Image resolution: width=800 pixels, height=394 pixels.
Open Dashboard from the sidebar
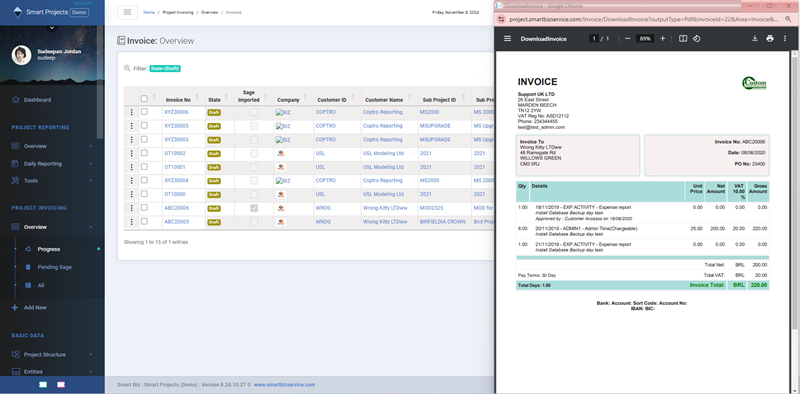click(37, 100)
